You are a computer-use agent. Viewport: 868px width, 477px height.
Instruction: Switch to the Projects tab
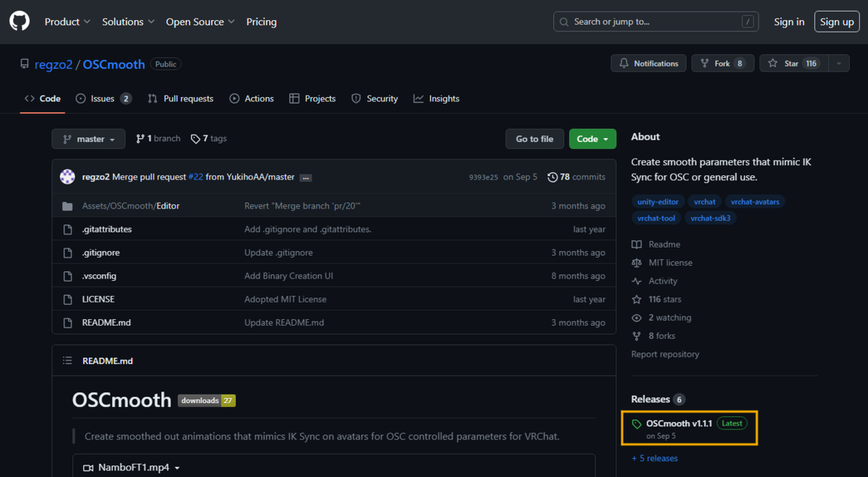tap(312, 98)
